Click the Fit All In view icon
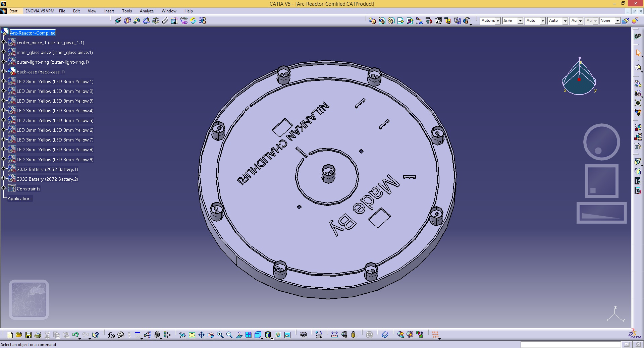This screenshot has height=348, width=644. pyautogui.click(x=192, y=335)
